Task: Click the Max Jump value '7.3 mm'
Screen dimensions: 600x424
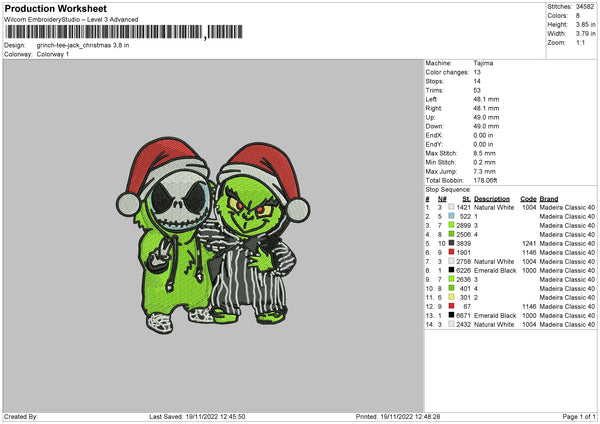Action: click(484, 171)
